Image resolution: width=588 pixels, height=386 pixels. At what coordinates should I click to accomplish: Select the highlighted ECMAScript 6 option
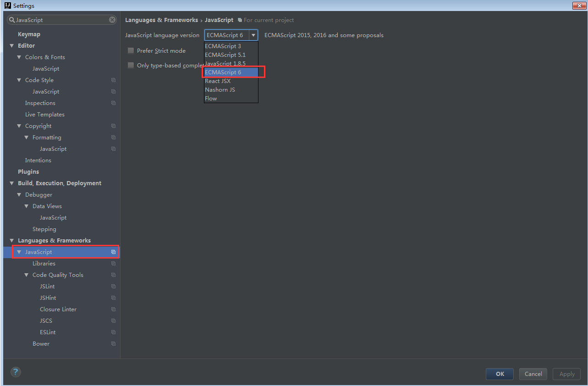tap(231, 72)
